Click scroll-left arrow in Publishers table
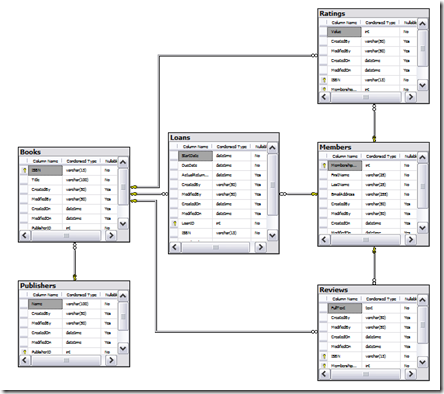444x394 pixels. [x=24, y=360]
